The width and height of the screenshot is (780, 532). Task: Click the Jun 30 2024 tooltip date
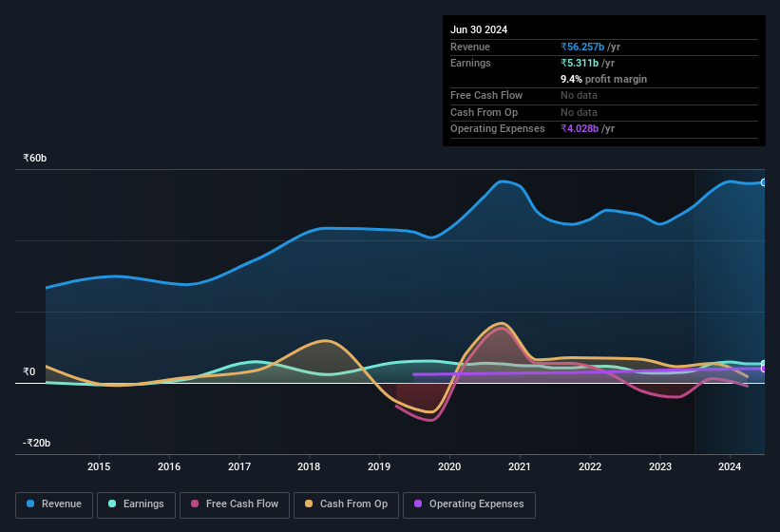pos(479,29)
